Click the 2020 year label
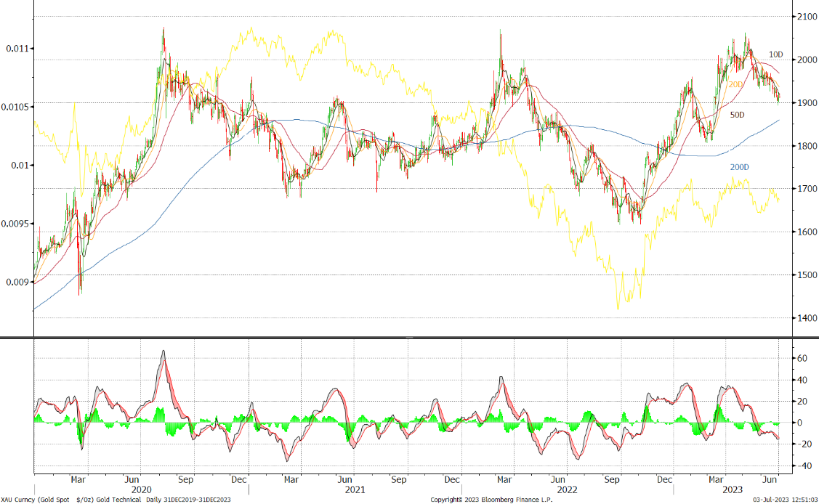The height and width of the screenshot is (504, 819). (141, 490)
